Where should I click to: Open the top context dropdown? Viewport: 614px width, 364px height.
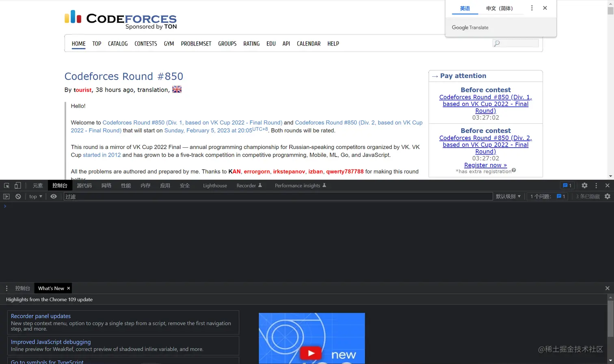pyautogui.click(x=36, y=196)
